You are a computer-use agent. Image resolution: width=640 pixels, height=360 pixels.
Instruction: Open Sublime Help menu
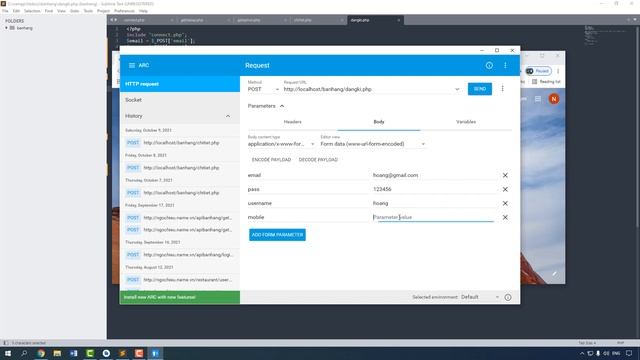pyautogui.click(x=143, y=11)
